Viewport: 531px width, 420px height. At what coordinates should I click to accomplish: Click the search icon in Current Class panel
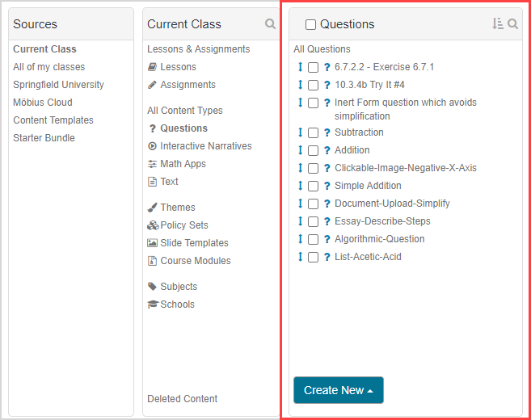[x=270, y=24]
